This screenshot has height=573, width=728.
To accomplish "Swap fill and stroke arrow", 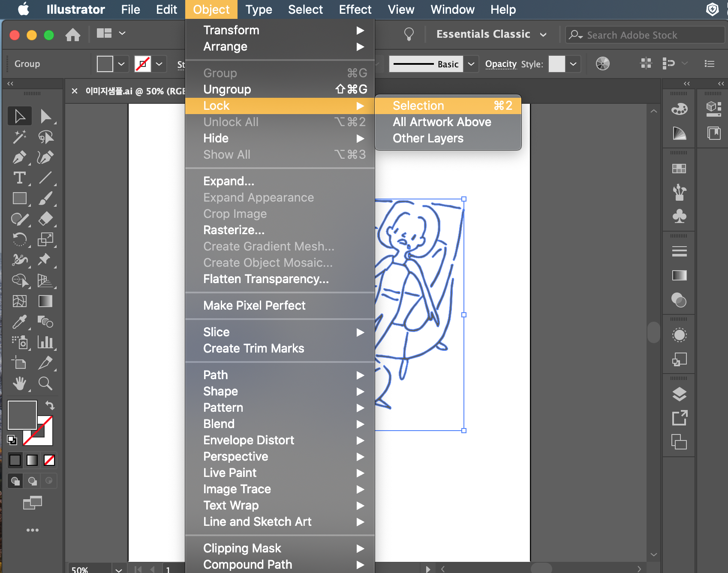I will point(50,405).
